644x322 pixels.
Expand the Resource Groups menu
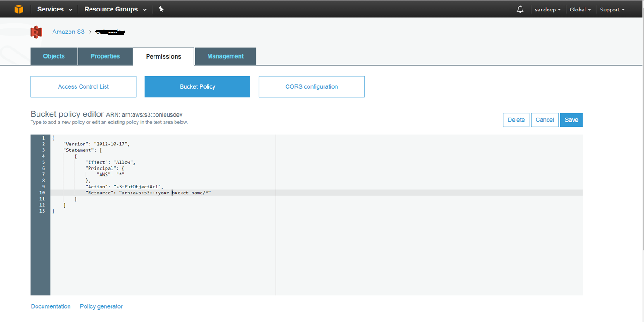pos(116,9)
